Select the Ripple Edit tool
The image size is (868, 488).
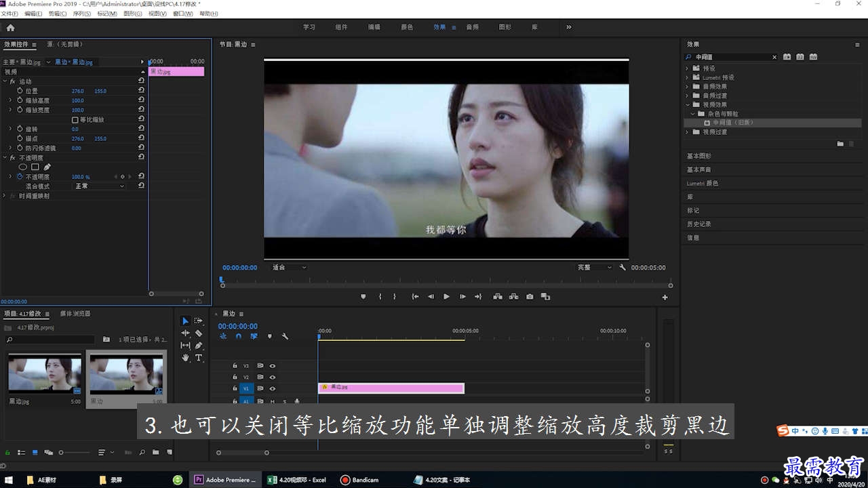pos(186,333)
